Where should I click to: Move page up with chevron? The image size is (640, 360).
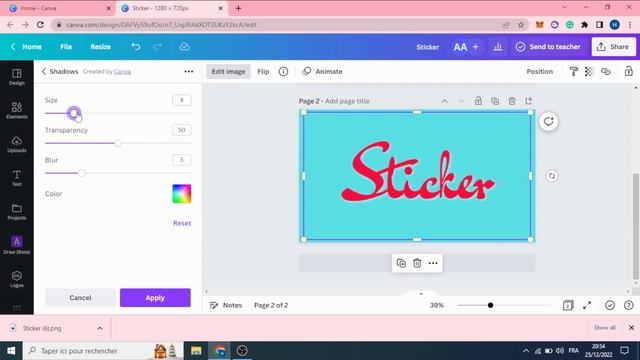444,101
